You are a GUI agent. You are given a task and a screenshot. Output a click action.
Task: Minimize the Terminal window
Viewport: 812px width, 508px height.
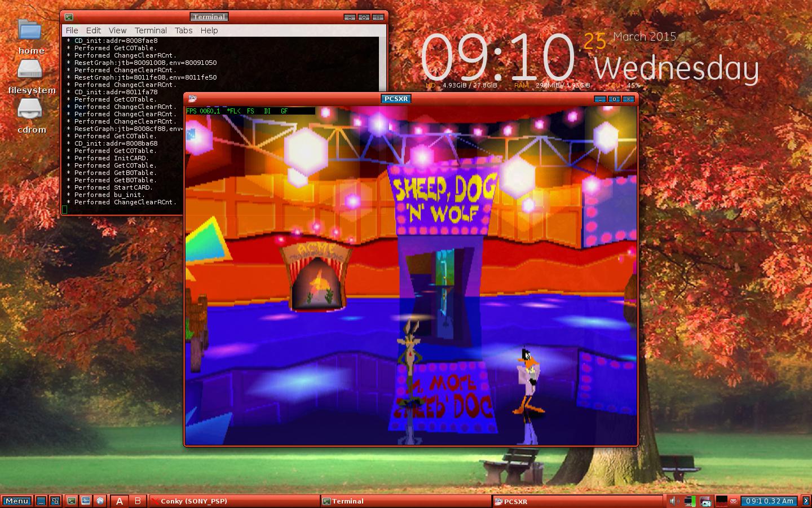click(x=350, y=17)
